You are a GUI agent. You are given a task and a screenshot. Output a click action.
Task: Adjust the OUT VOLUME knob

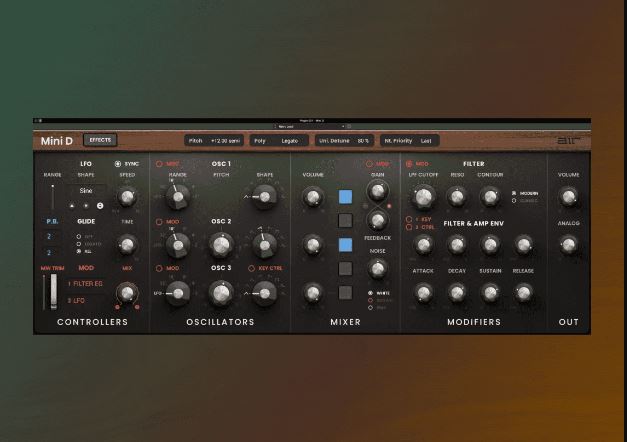(568, 196)
